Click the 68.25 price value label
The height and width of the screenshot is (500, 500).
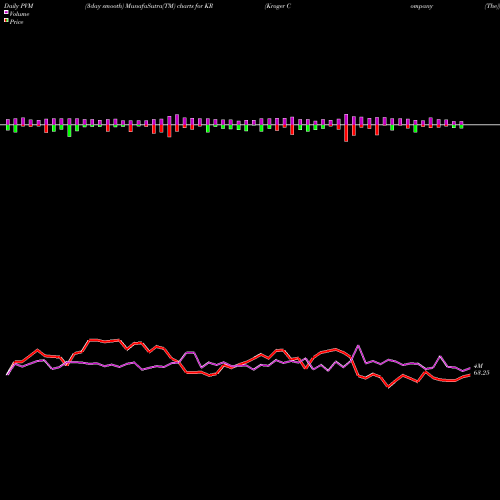click(481, 373)
